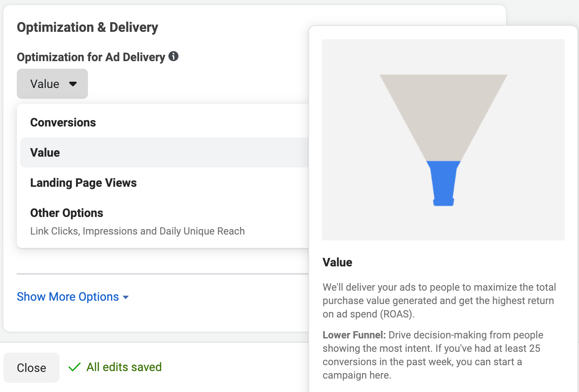Click the All edits saved status text
Viewport: 579px width, 392px height.
click(x=124, y=367)
